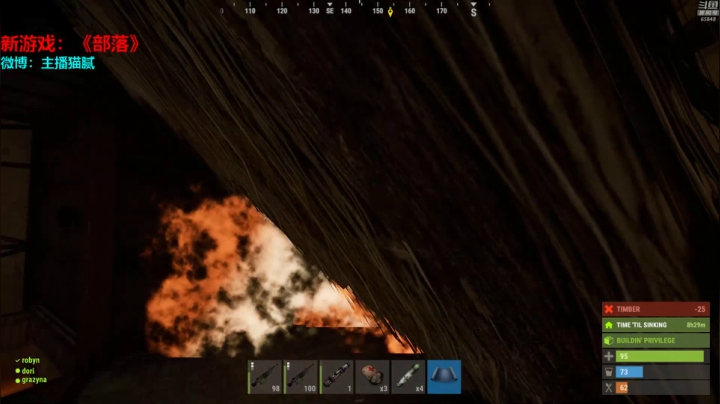
Task: Click the green checkmark beside robyn
Action: coord(17,361)
